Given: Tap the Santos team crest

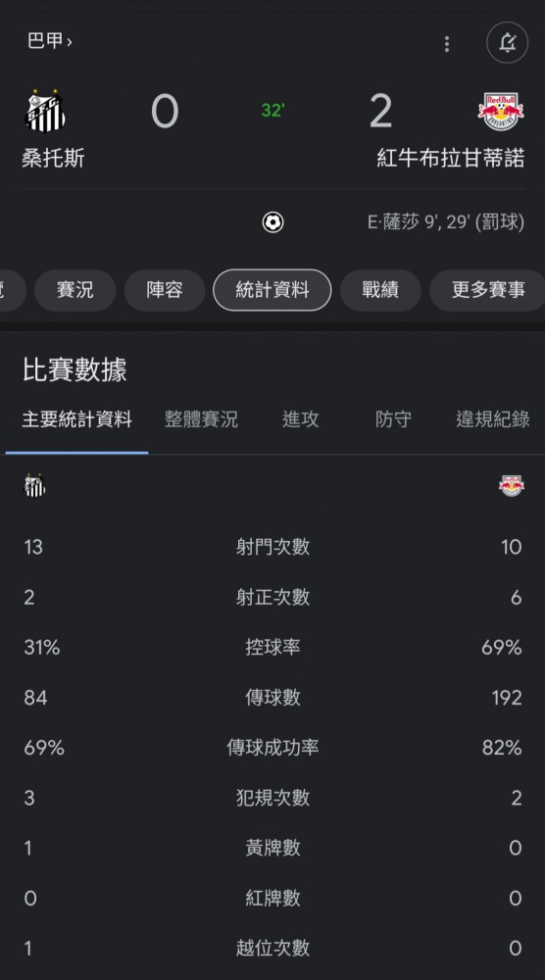Looking at the screenshot, I should [45, 112].
